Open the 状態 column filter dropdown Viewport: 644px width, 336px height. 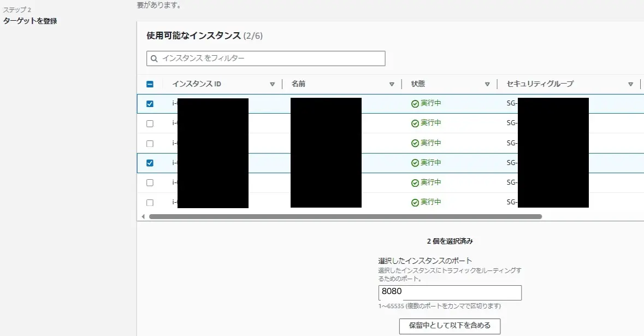point(487,84)
